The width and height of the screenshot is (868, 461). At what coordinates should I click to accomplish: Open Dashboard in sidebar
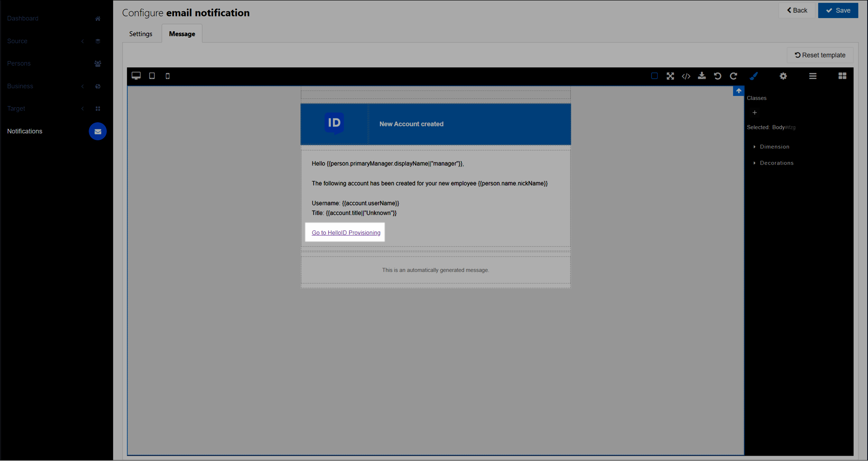tap(23, 18)
